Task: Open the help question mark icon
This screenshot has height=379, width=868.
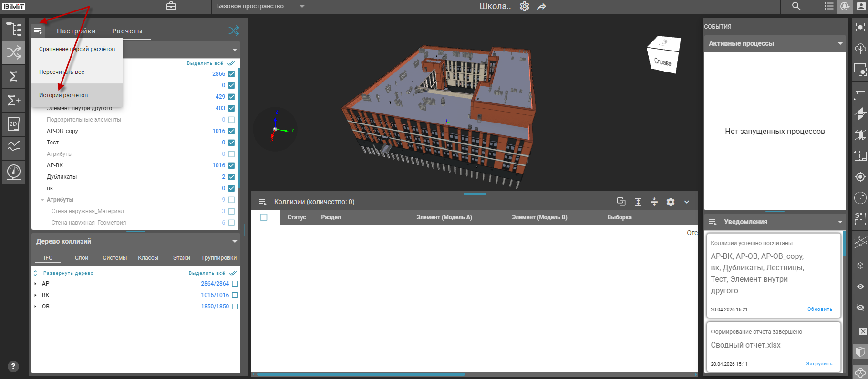Action: click(x=14, y=366)
